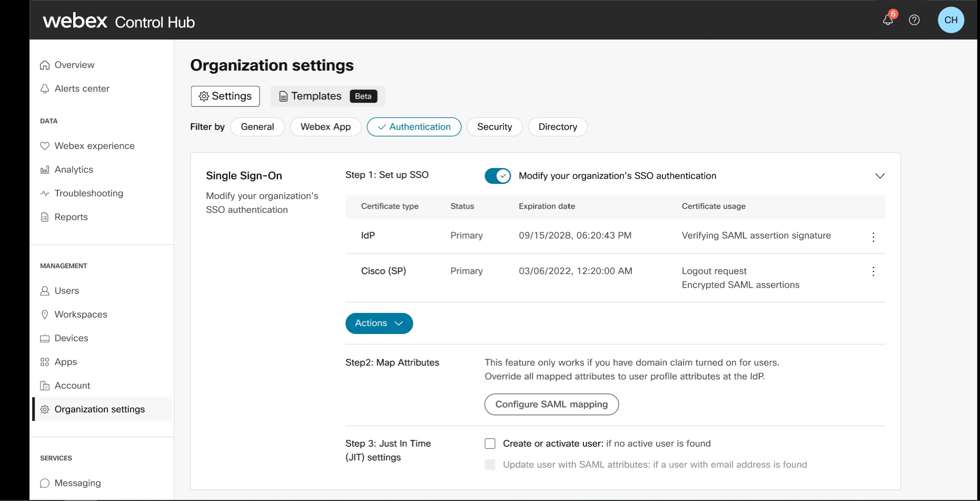980x501 pixels.
Task: Open Reports page
Action: pyautogui.click(x=71, y=217)
